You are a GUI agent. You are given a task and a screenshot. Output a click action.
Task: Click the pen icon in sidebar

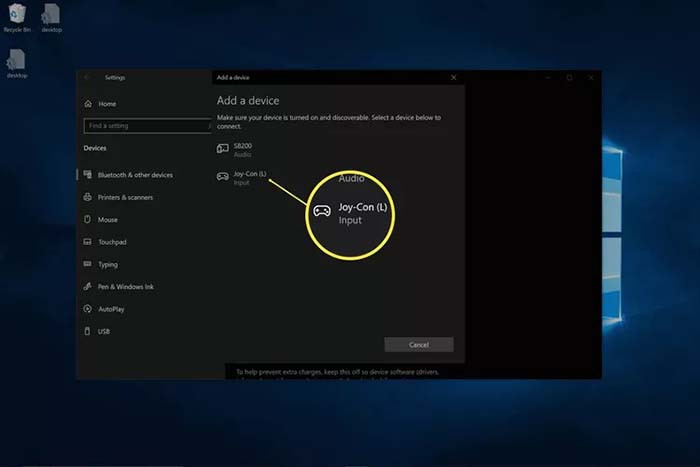tap(88, 286)
